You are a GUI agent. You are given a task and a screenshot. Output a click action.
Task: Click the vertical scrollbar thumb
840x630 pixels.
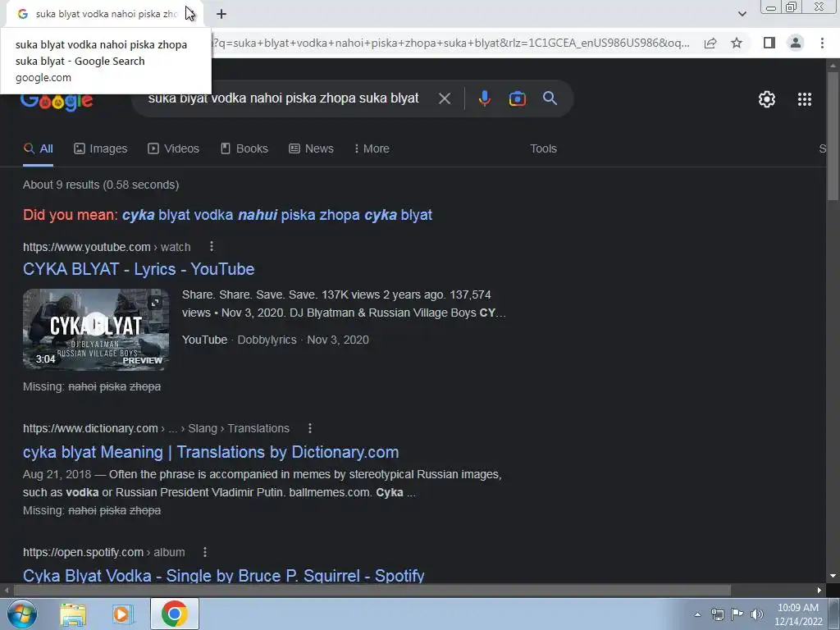coord(833,135)
